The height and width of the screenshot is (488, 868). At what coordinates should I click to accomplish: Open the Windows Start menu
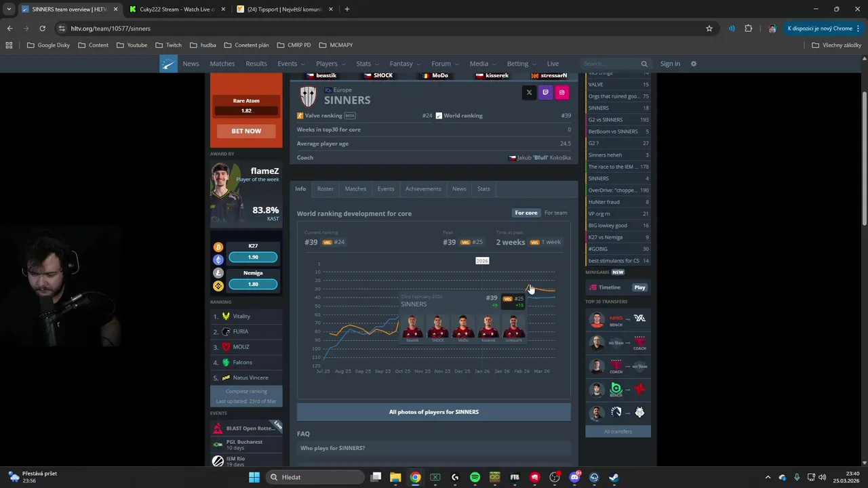[x=254, y=477]
